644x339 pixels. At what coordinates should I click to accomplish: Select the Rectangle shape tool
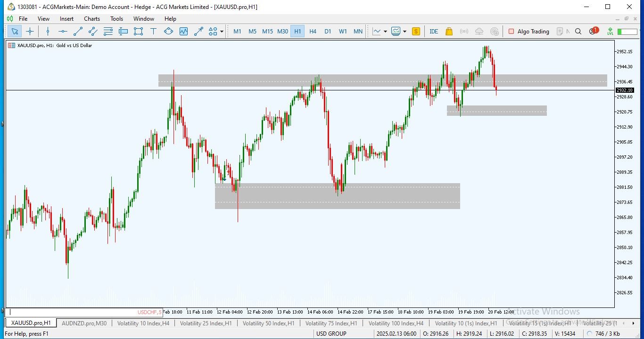[138, 32]
